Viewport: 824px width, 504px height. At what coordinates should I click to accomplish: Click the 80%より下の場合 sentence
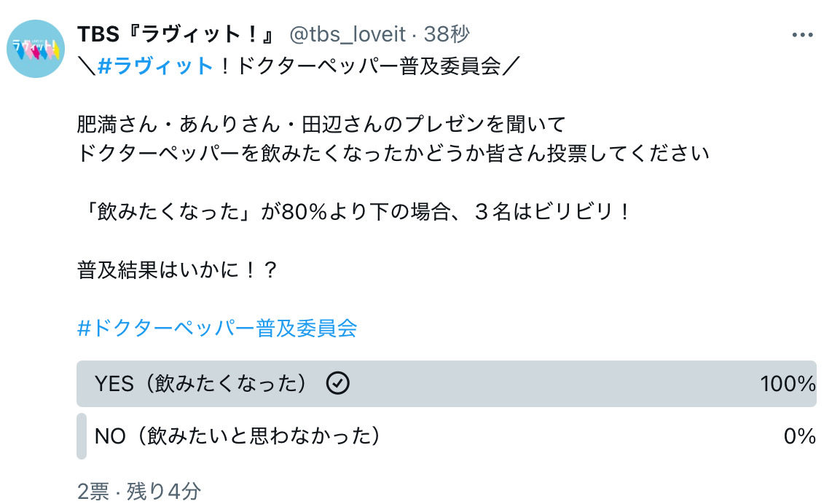click(x=353, y=213)
